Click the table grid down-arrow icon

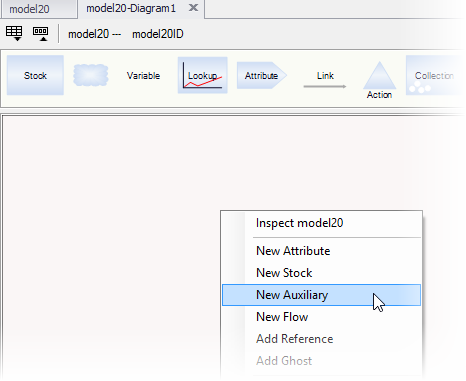pos(14,33)
